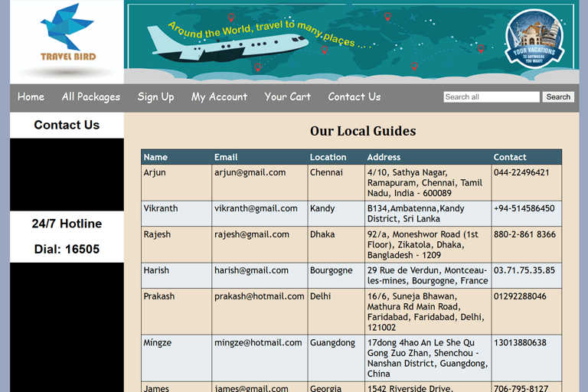Click the 24/7 Hotline text
Viewport: 588px width, 392px height.
pos(67,224)
